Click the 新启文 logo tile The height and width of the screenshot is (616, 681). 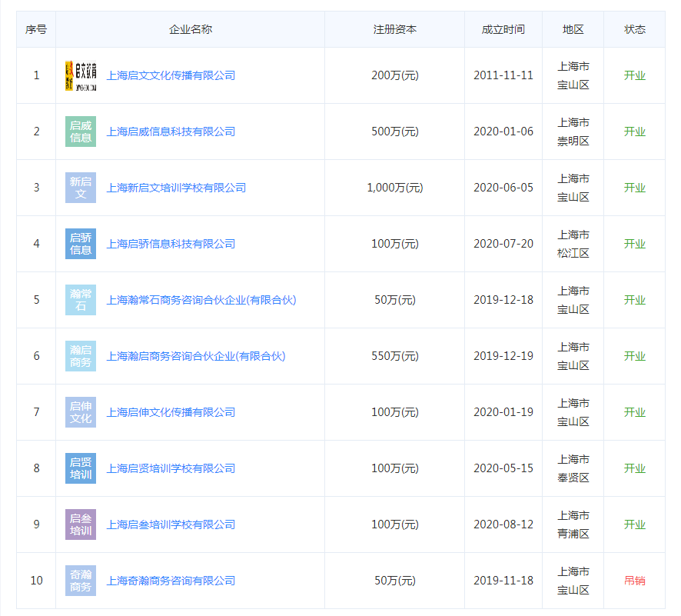81,188
